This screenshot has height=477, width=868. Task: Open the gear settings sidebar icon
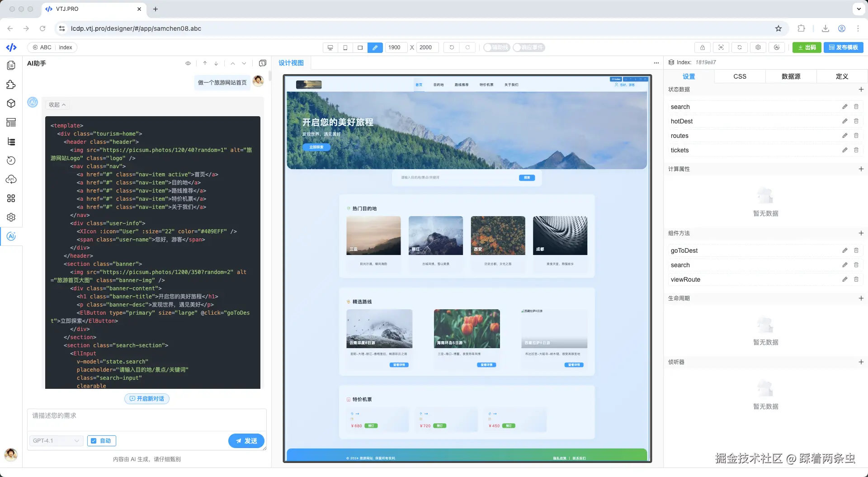11,217
